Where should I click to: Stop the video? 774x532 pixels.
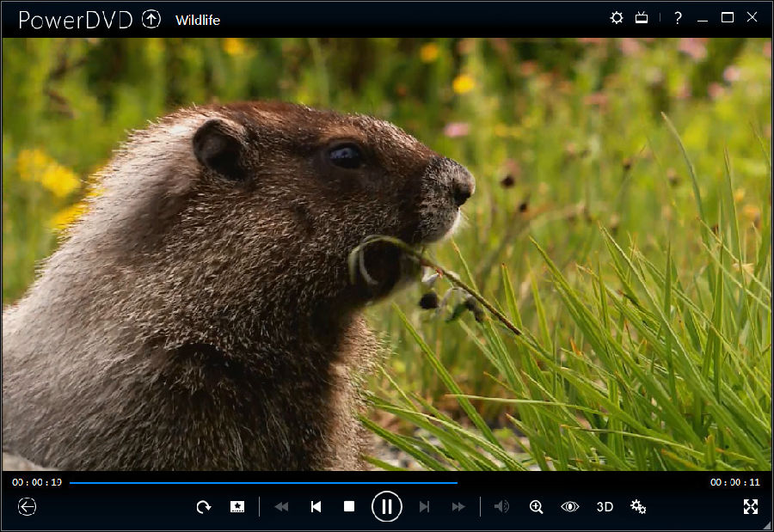349,506
